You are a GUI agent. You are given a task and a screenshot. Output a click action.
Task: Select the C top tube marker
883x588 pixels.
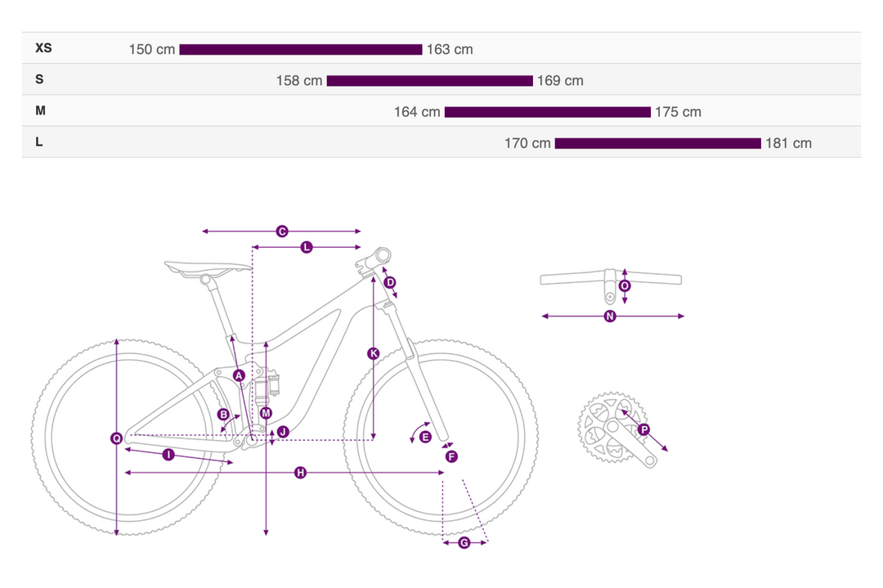282,231
